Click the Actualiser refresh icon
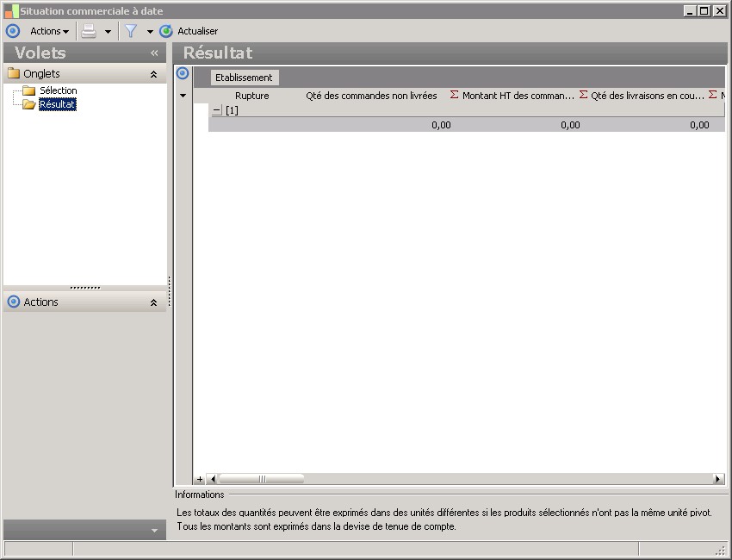Image resolution: width=732 pixels, height=560 pixels. [x=166, y=31]
